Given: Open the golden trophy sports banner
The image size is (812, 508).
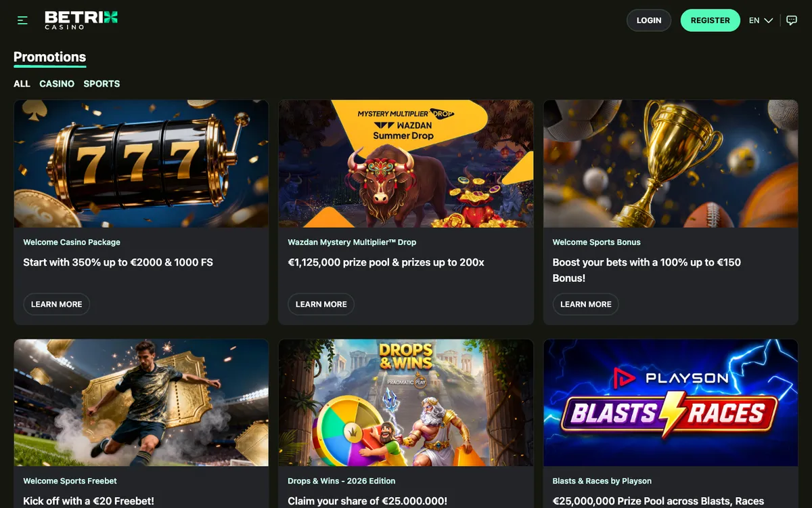Looking at the screenshot, I should point(671,163).
